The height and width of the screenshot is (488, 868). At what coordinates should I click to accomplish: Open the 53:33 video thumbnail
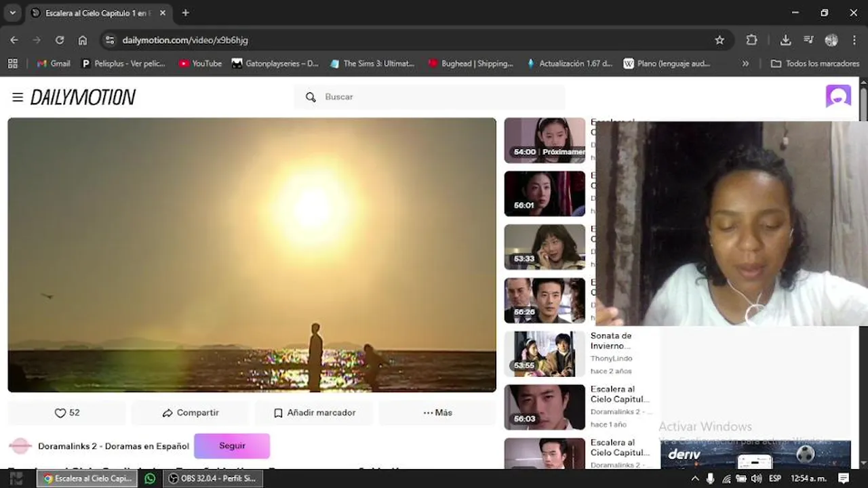pos(545,247)
